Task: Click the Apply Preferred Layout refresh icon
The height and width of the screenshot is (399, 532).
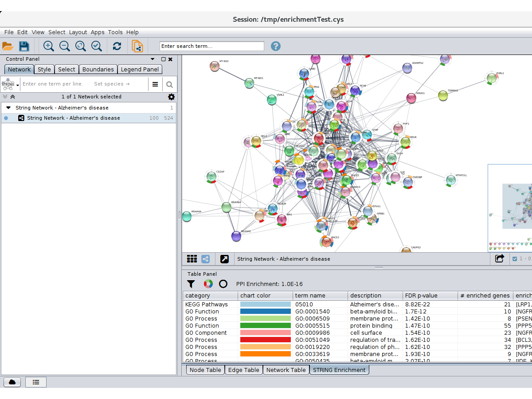Action: pyautogui.click(x=117, y=46)
